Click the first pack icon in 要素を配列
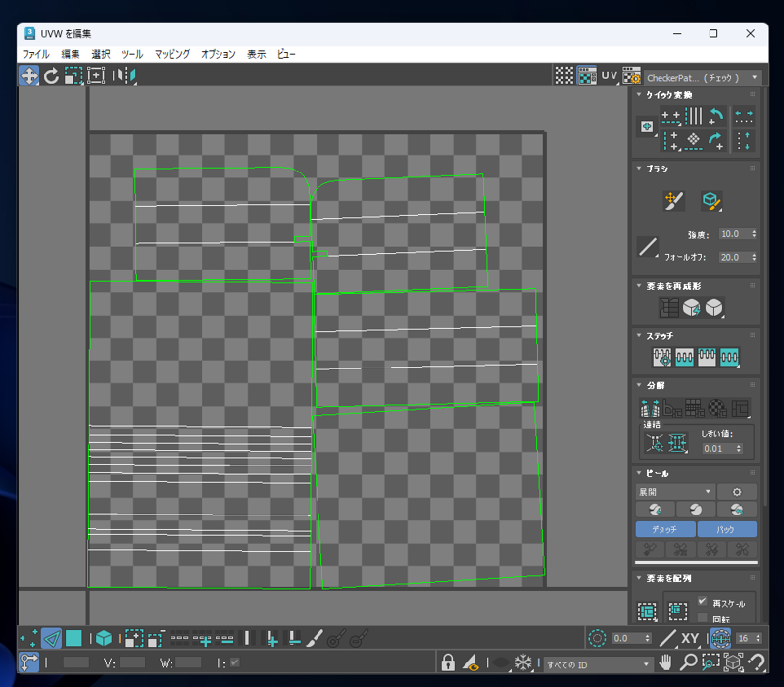Screen dimensions: 784x687 (647, 611)
